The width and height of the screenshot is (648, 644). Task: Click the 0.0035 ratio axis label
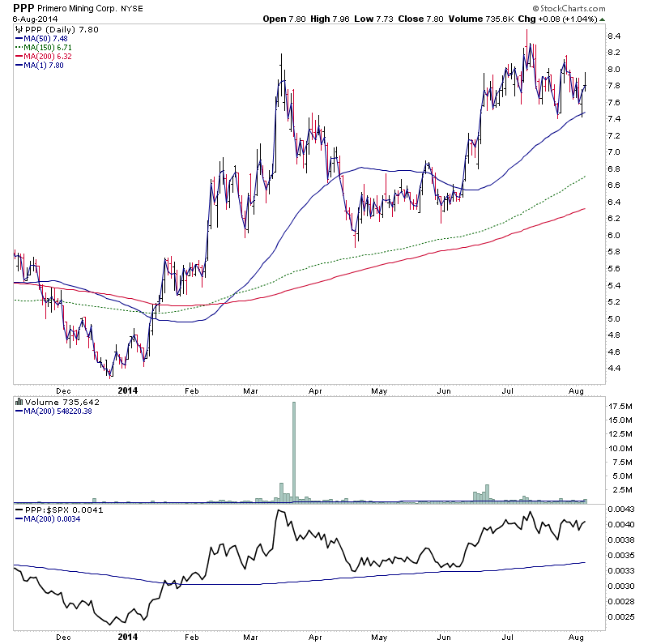tap(621, 556)
